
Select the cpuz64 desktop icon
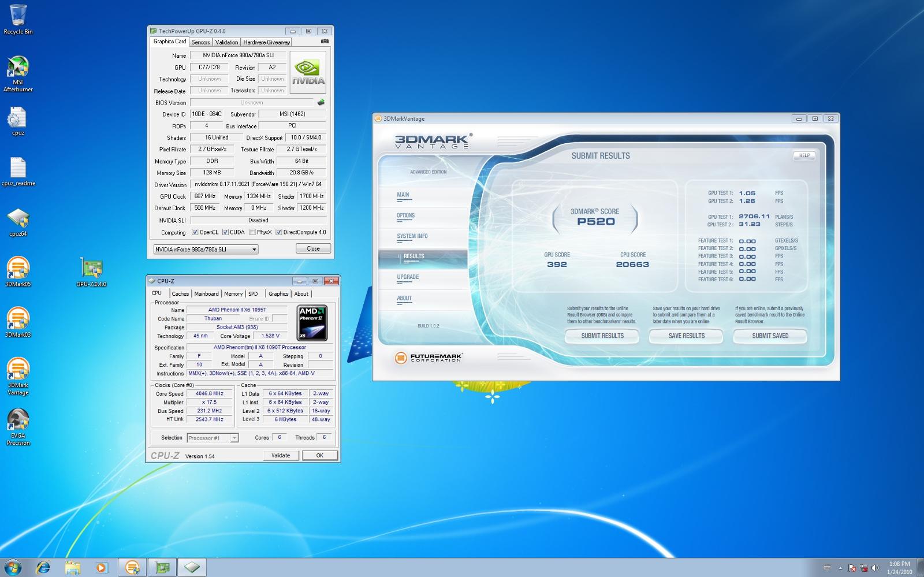[18, 222]
